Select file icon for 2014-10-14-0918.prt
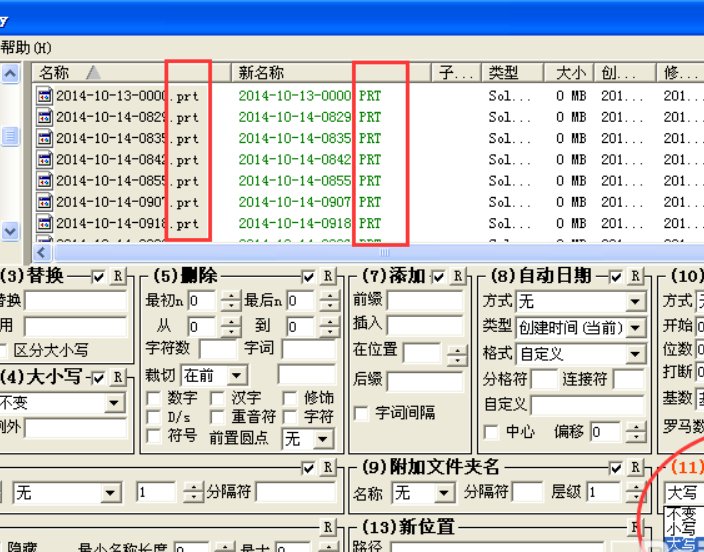Screen dimensions: 704x552 (44, 223)
